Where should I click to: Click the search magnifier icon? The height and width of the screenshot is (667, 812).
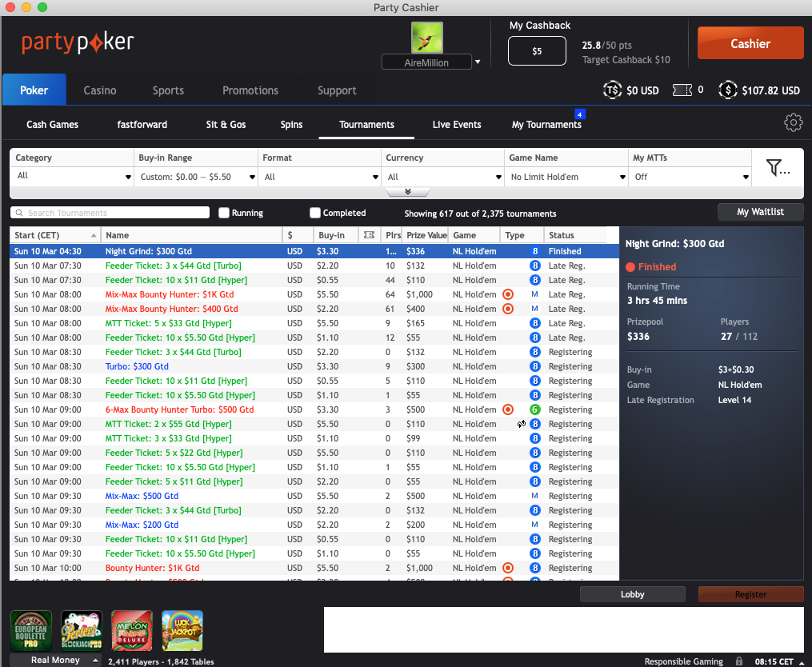pyautogui.click(x=19, y=213)
